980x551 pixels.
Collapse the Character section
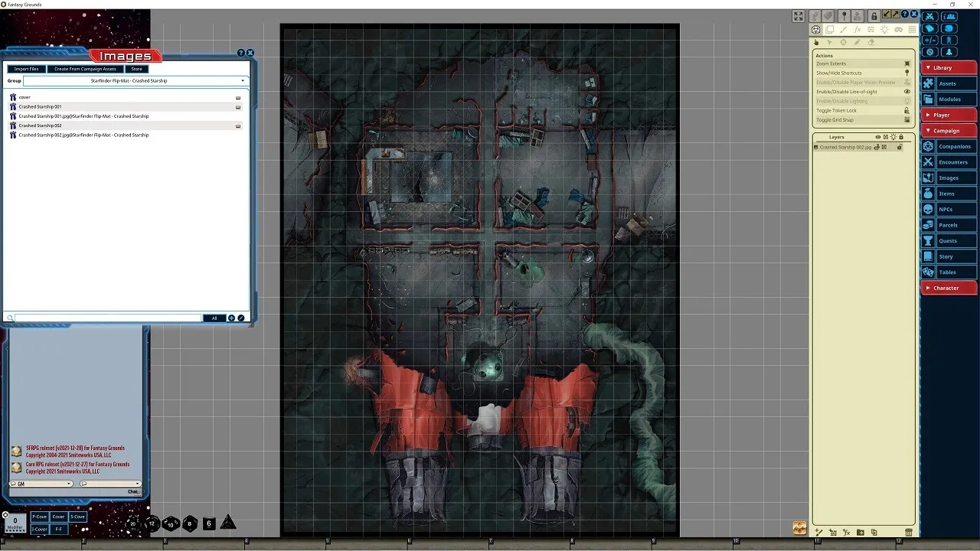(x=949, y=288)
